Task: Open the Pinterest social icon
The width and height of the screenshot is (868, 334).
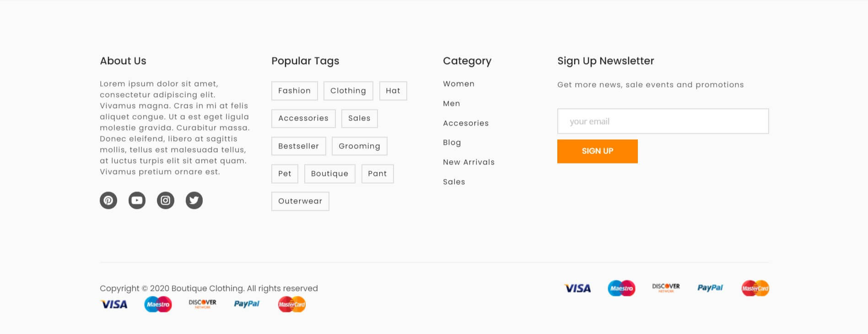Action: pyautogui.click(x=108, y=200)
